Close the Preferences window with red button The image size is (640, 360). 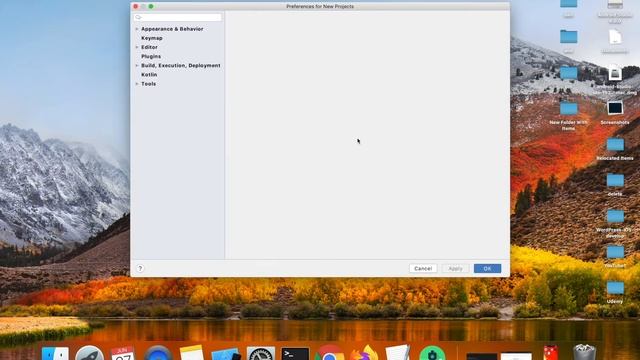tap(136, 6)
